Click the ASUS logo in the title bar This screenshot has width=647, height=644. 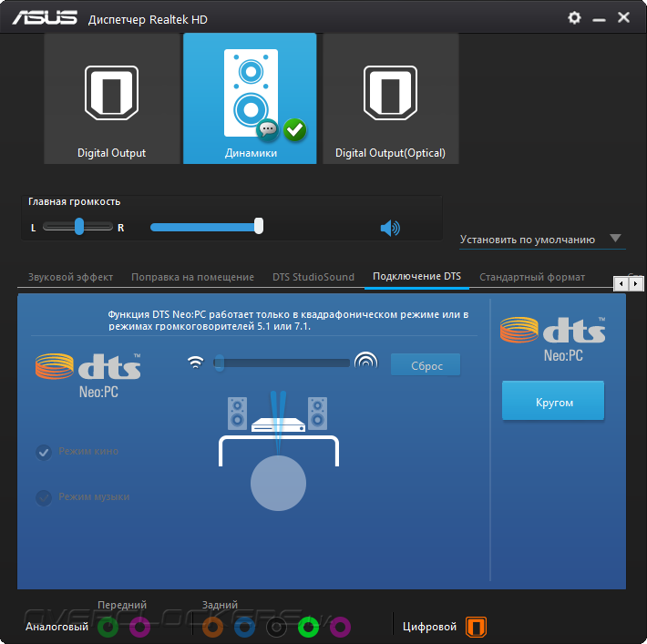pos(45,18)
